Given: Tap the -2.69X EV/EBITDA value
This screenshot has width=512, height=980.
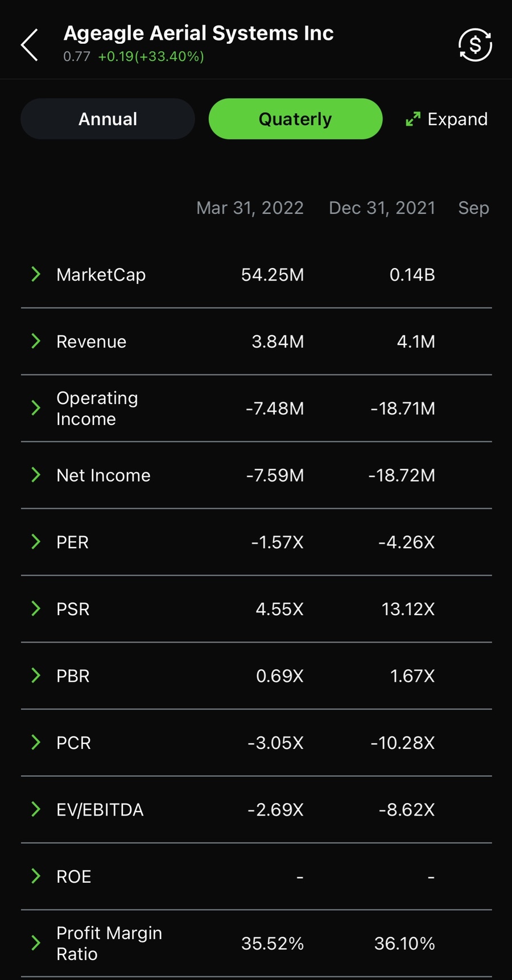Looking at the screenshot, I should coord(276,810).
